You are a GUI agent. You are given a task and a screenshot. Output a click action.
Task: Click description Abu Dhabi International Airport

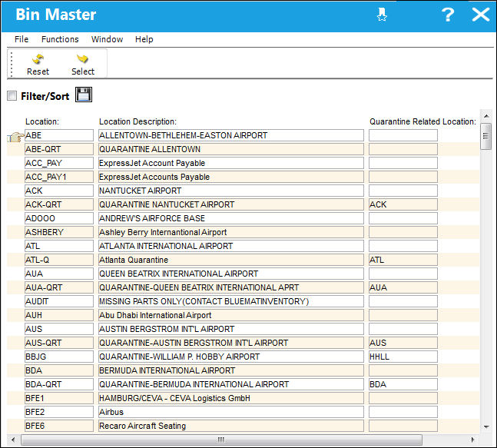tap(231, 315)
